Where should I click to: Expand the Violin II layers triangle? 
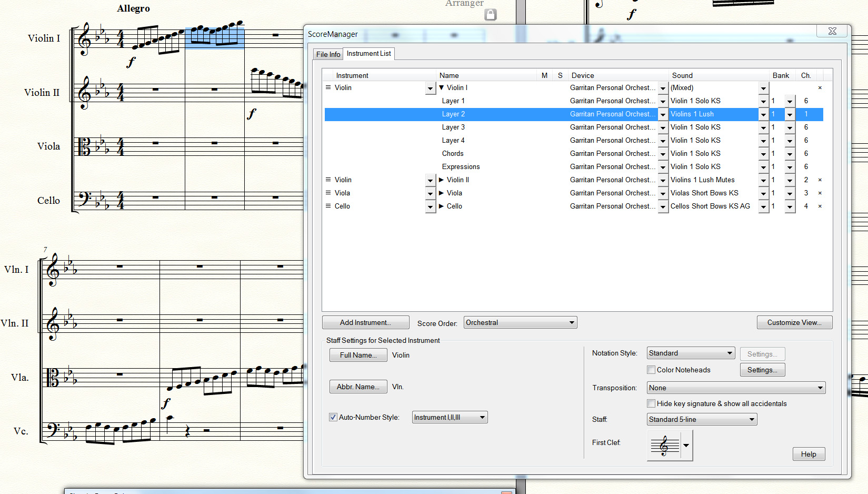pyautogui.click(x=442, y=180)
